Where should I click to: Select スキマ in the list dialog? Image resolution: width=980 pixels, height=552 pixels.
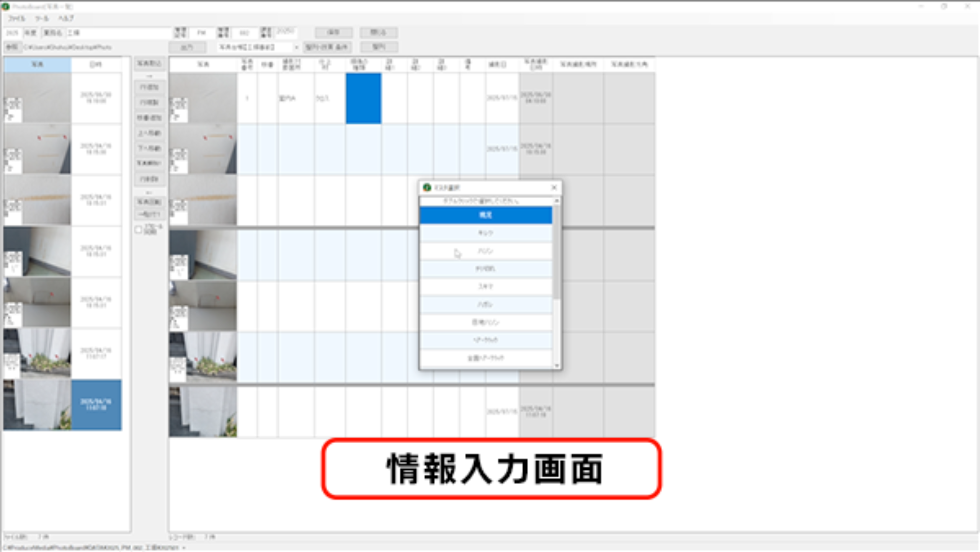pyautogui.click(x=485, y=286)
